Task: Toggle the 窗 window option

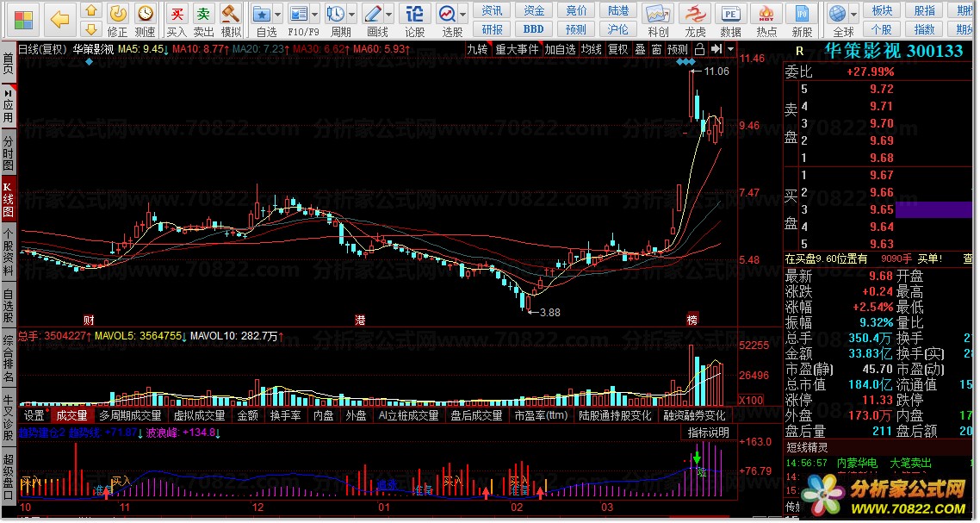Action: point(657,49)
